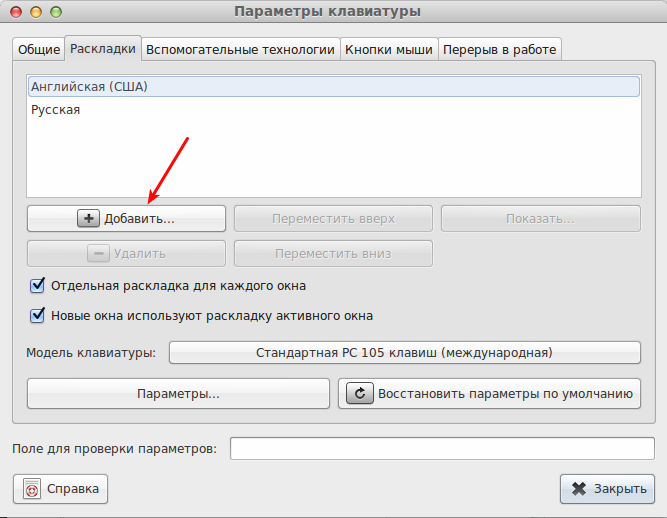
Task: Click the Показать... button
Action: [x=541, y=219]
